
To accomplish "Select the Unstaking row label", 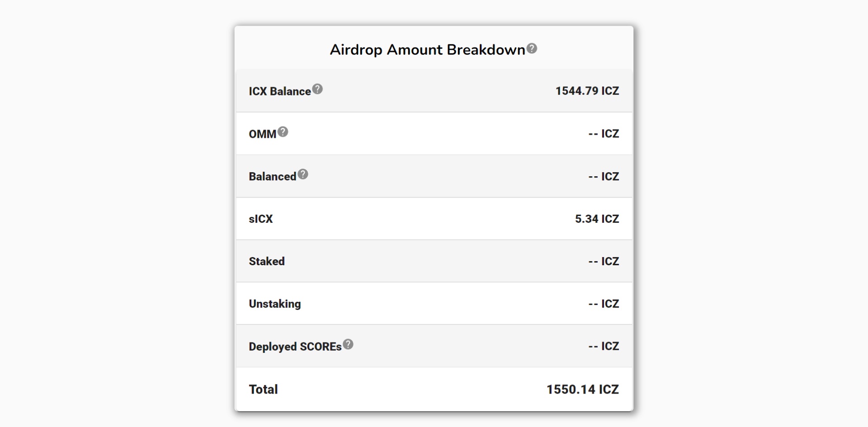I will pyautogui.click(x=275, y=304).
